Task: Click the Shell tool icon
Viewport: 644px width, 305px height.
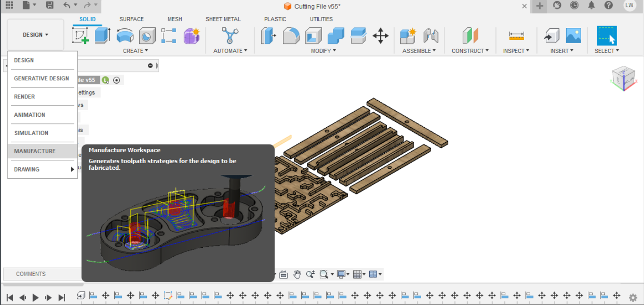Action: click(314, 35)
